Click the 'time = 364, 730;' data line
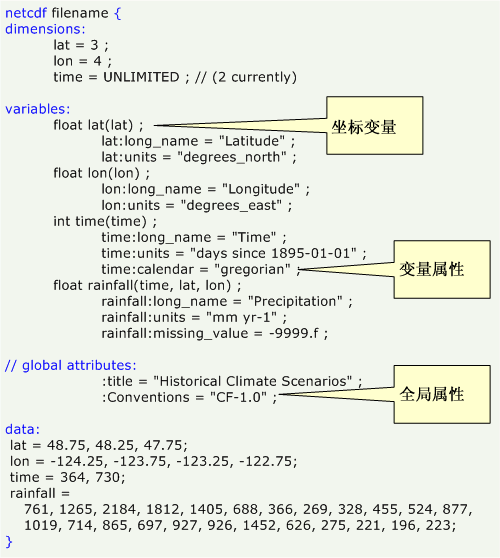 point(68,477)
